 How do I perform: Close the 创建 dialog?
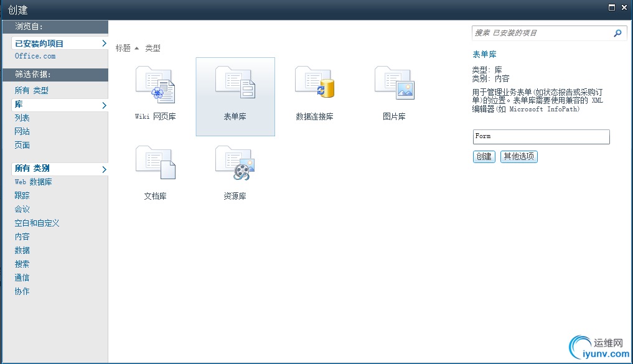click(x=624, y=7)
